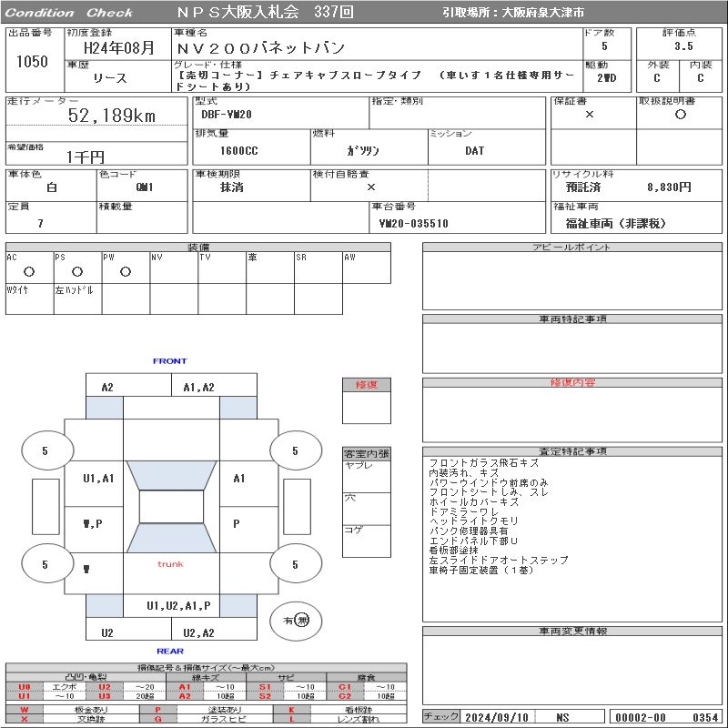This screenshot has height=728, width=728.
Task: Click the chassis number VM20-035510 field
Action: (414, 223)
